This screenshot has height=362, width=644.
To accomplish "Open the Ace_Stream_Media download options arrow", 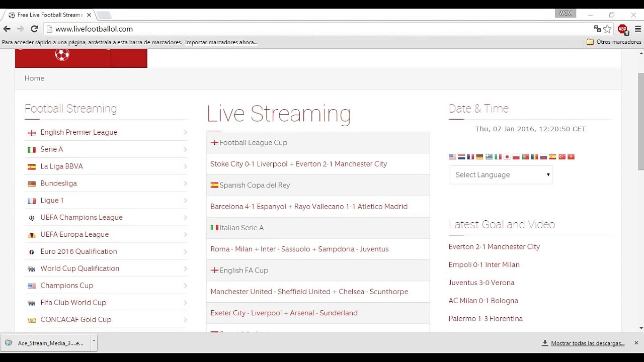I will (x=94, y=342).
